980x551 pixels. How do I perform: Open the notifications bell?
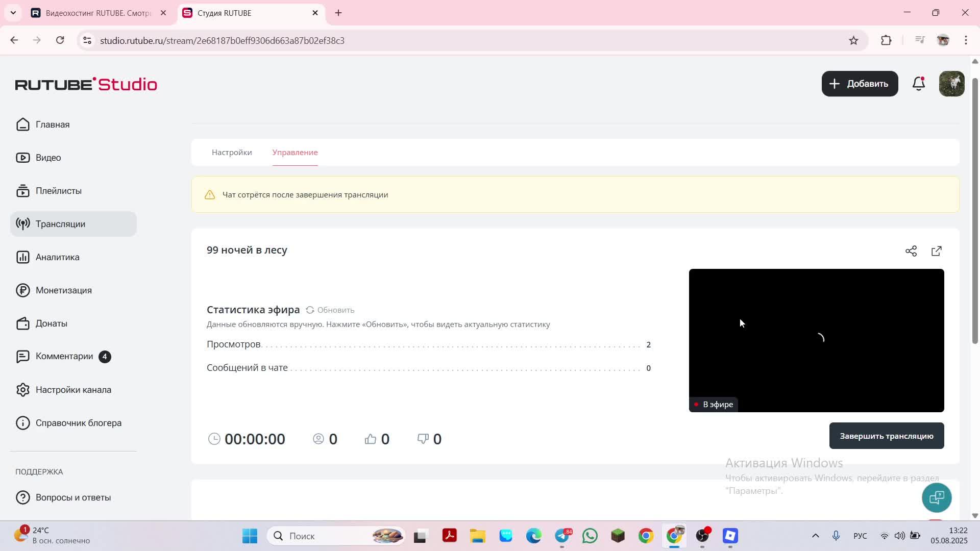(x=919, y=84)
